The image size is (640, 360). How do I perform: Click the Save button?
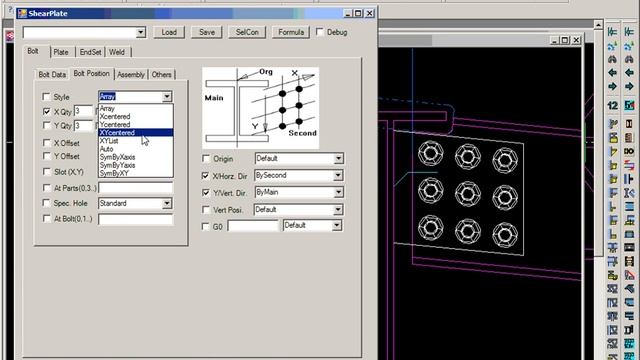[207, 32]
